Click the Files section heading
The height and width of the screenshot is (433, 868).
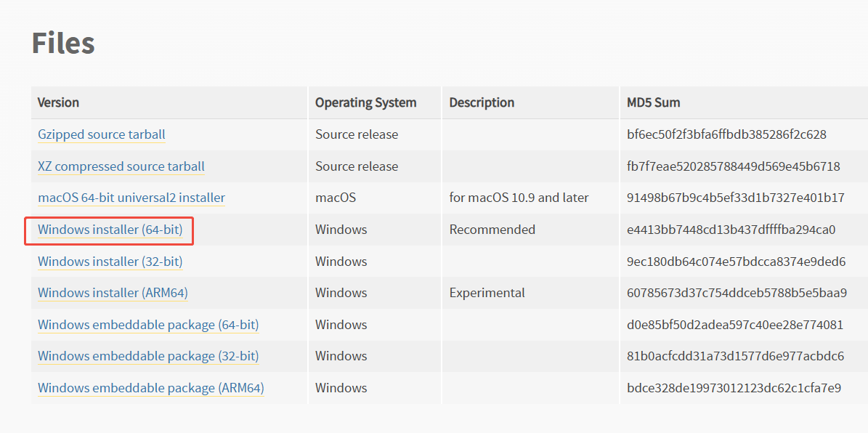click(x=63, y=43)
